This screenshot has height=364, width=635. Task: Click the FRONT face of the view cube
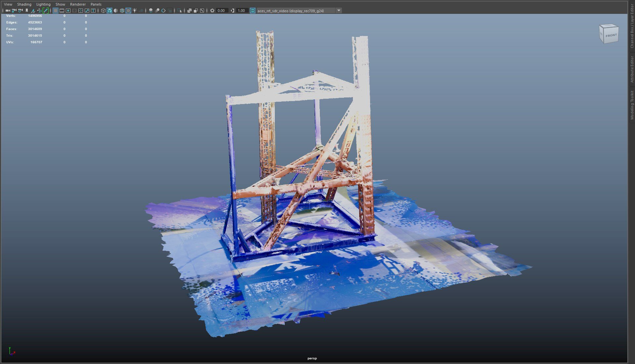point(611,35)
